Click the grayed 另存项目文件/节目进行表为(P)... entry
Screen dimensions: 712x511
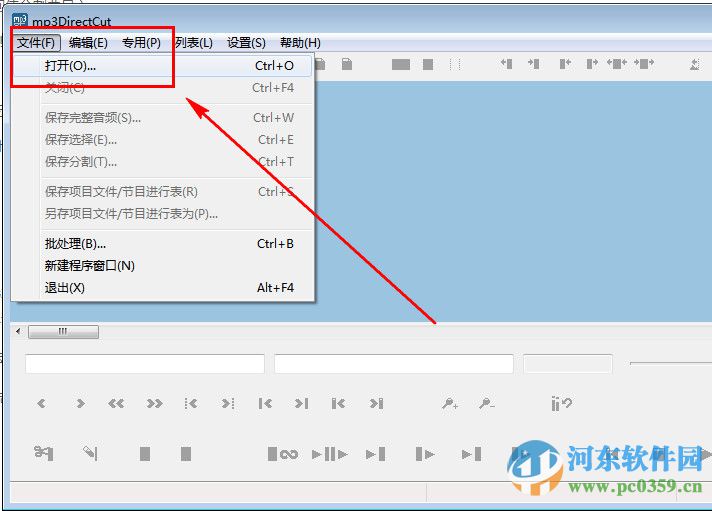coord(163,213)
